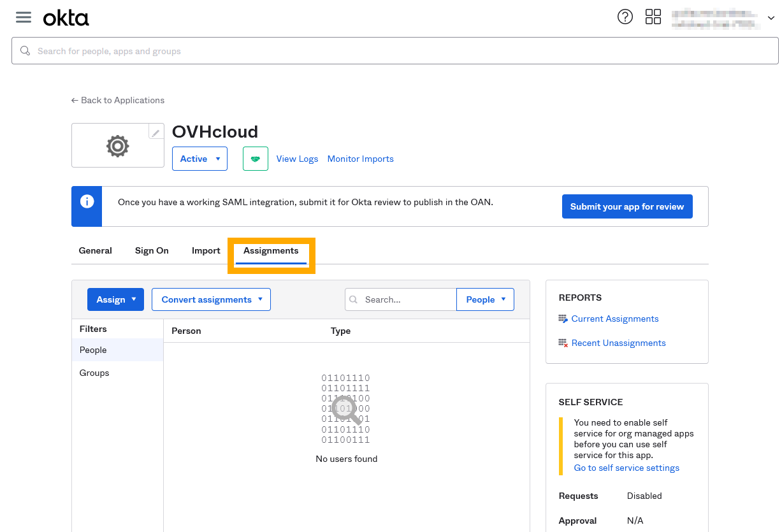The image size is (782, 532).
Task: Open the hamburger navigation menu
Action: [24, 17]
